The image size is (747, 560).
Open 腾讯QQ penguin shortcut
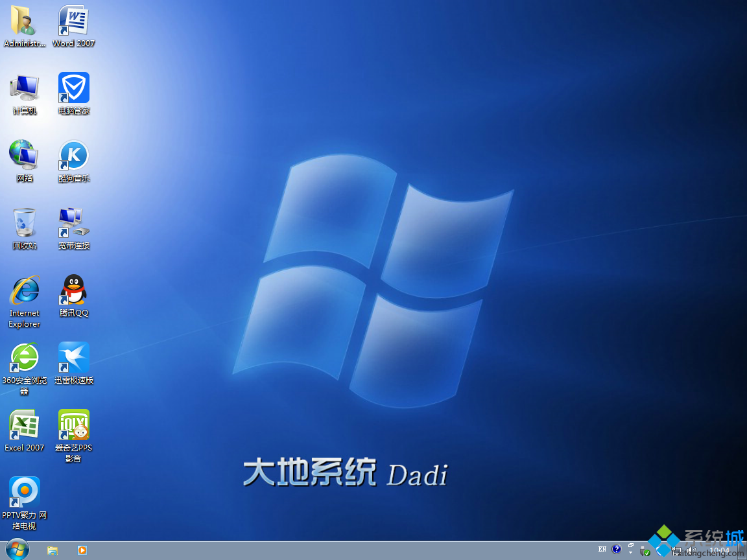[x=73, y=296]
